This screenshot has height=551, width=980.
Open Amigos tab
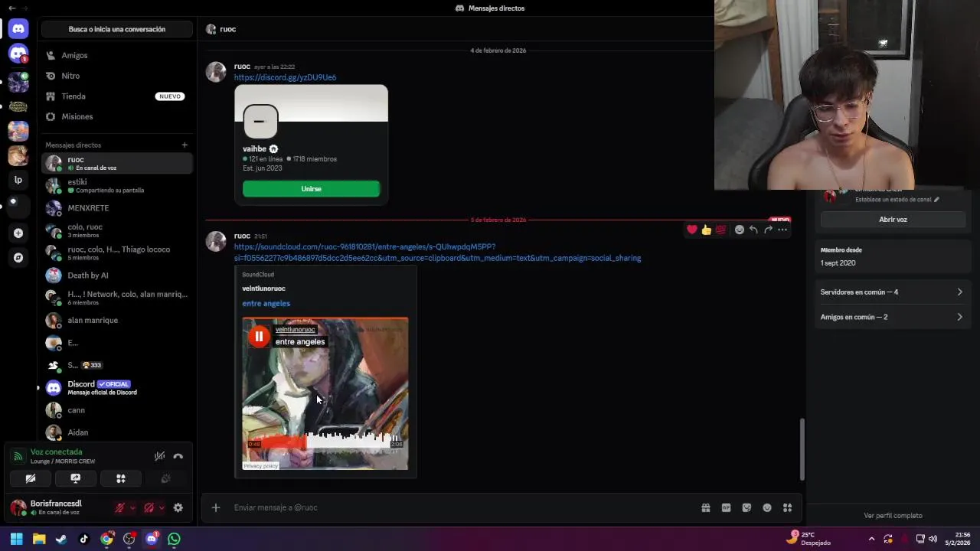(x=116, y=55)
